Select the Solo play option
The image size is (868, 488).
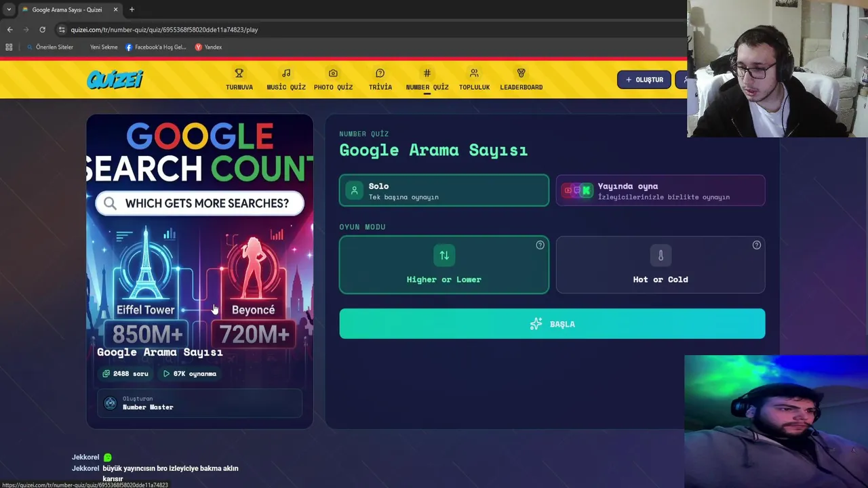[x=444, y=190]
